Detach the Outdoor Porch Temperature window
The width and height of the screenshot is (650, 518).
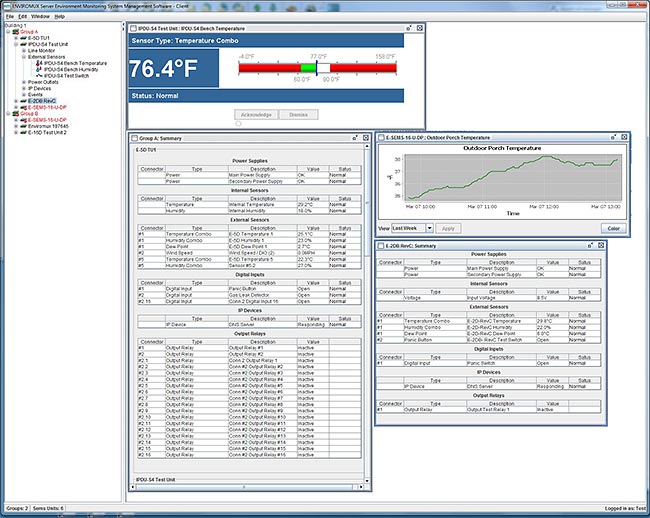click(614, 137)
